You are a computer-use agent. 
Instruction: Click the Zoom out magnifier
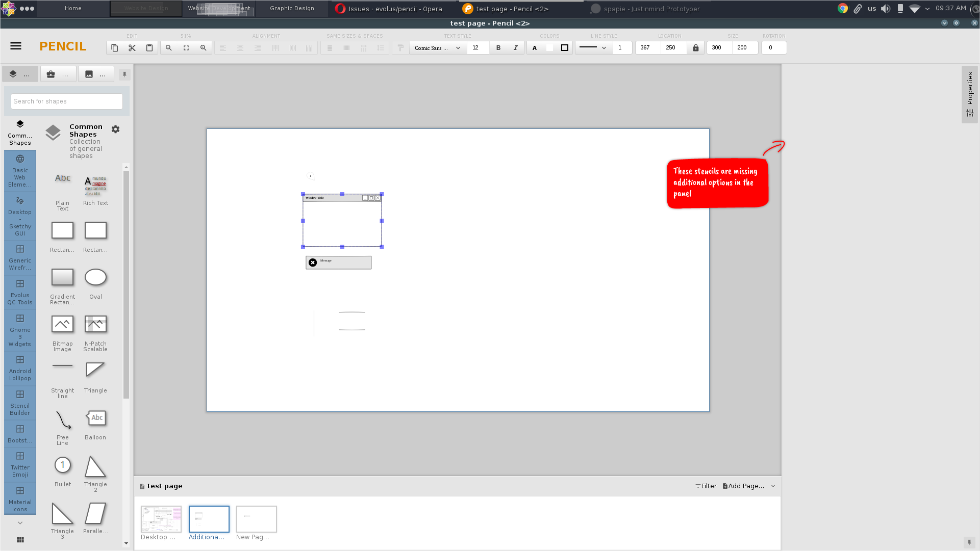[169, 48]
